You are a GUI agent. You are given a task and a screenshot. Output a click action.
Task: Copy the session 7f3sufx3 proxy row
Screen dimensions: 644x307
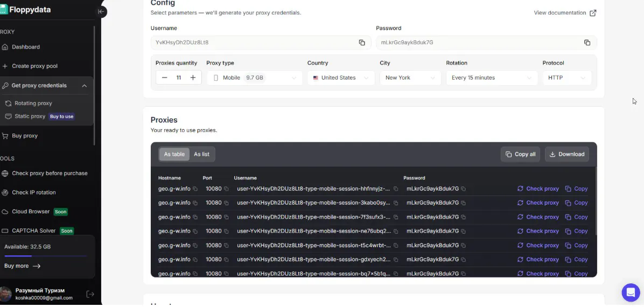click(577, 217)
